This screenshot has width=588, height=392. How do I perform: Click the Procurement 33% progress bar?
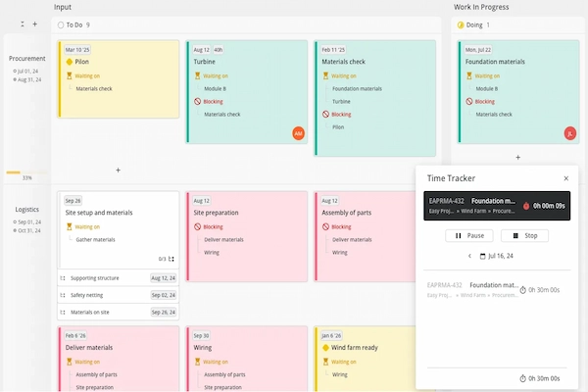[26, 172]
